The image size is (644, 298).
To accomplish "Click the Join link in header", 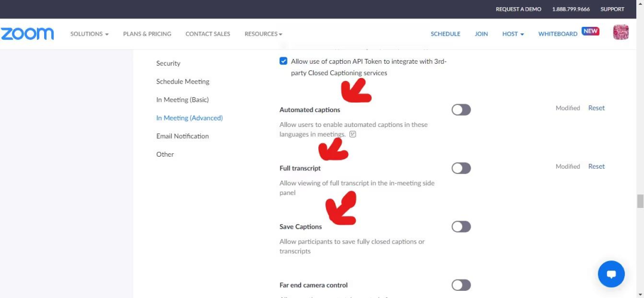I will 481,34.
